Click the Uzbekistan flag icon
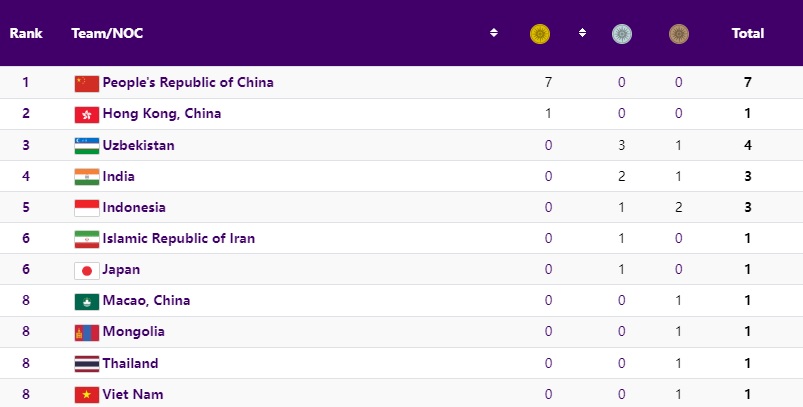 coord(87,146)
